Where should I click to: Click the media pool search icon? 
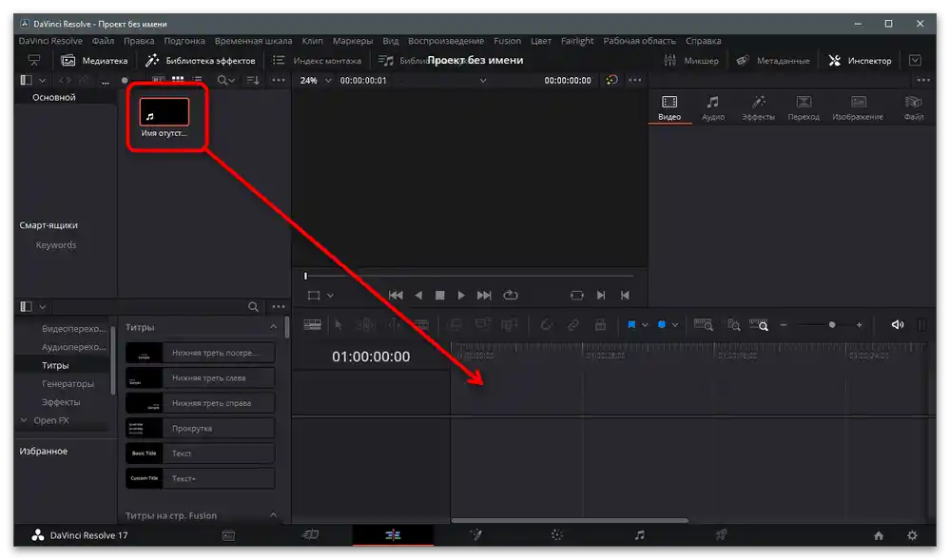click(223, 80)
